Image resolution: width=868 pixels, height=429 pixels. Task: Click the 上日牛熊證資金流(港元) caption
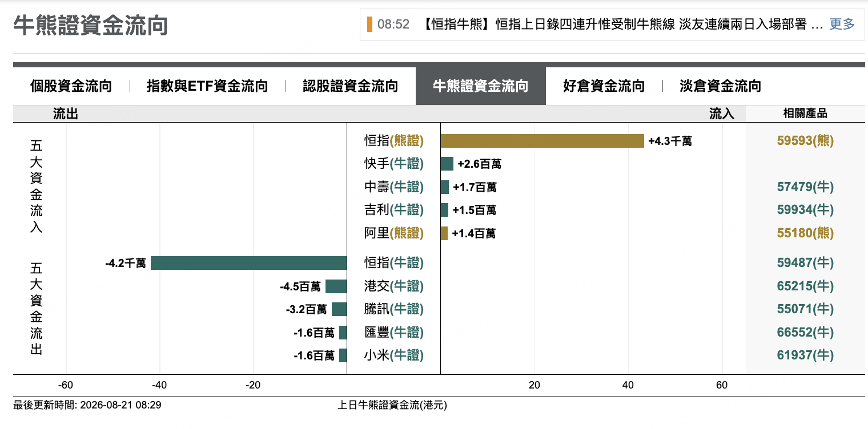(393, 405)
